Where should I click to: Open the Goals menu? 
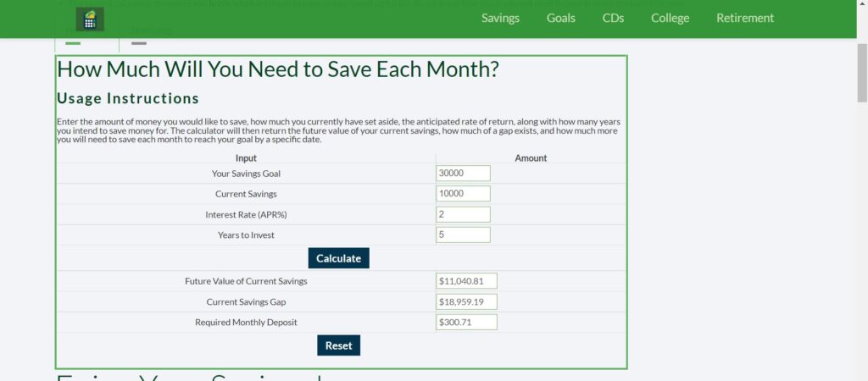point(561,19)
